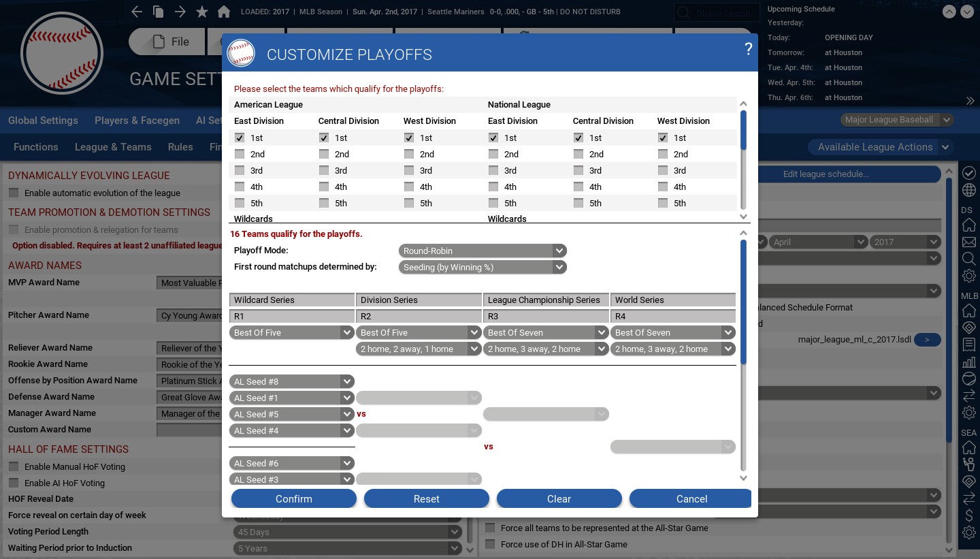The height and width of the screenshot is (559, 980).
Task: Click the Confirm button
Action: click(x=294, y=499)
